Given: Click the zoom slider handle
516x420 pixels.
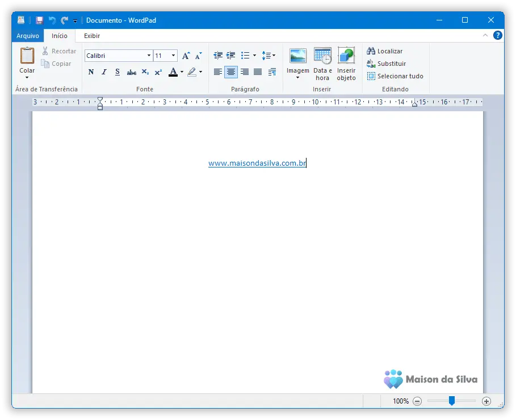Looking at the screenshot, I should 452,401.
